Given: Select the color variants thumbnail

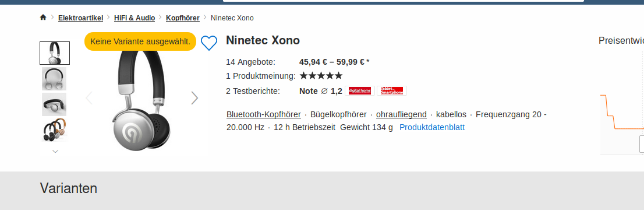Looking at the screenshot, I should (x=54, y=129).
